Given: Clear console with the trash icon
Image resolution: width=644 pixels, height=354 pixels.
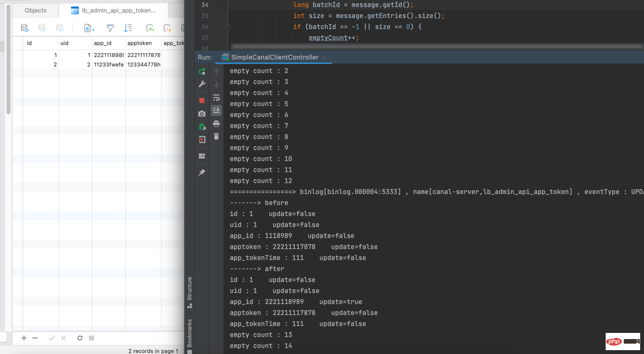Looking at the screenshot, I should [x=216, y=137].
